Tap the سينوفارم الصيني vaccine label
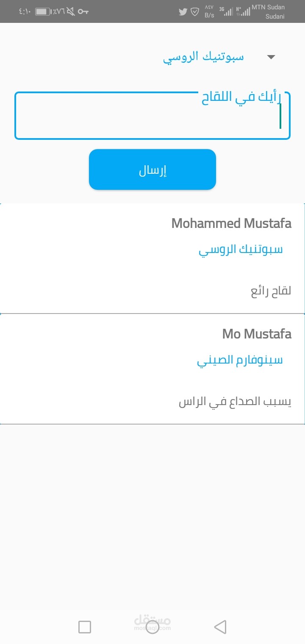 [x=240, y=360]
